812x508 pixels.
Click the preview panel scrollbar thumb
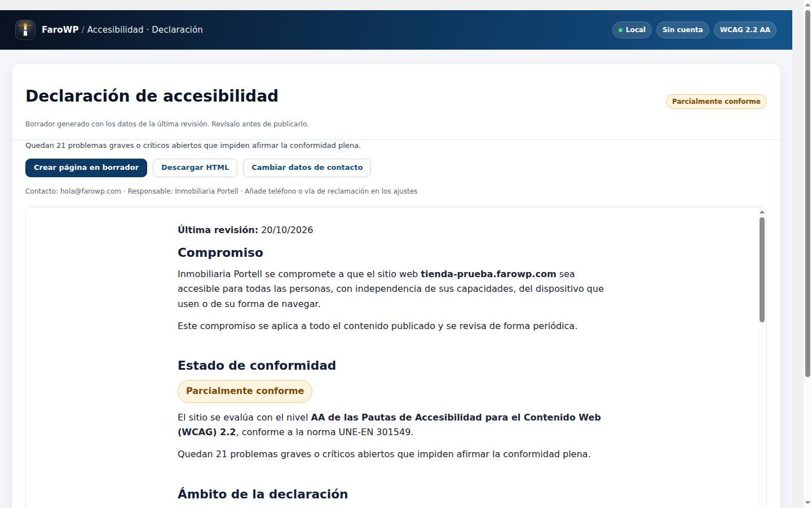(x=762, y=270)
